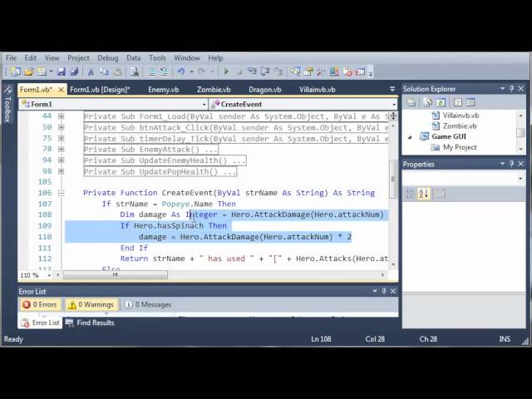This screenshot has width=532, height=399.
Task: Collapse the Game GUI project node
Action: (410, 136)
